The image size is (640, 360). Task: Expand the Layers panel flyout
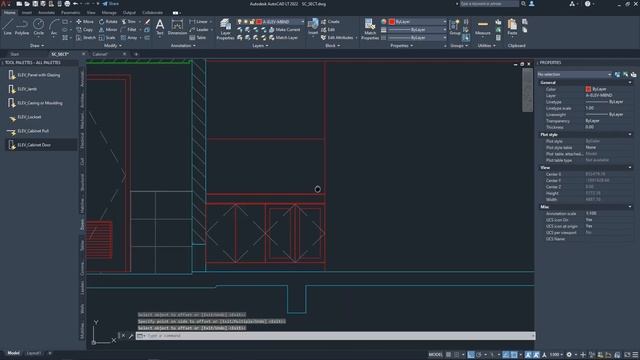pyautogui.click(x=260, y=46)
